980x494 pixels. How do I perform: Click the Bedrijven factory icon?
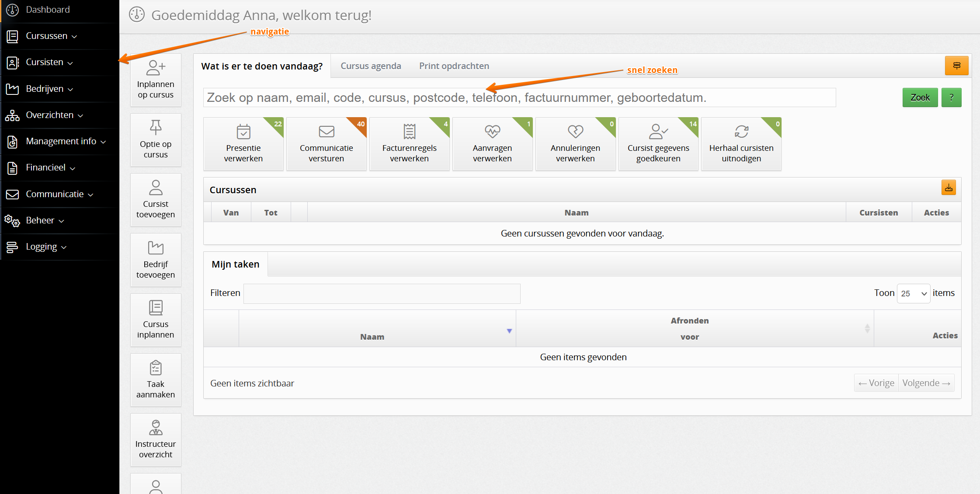point(12,89)
